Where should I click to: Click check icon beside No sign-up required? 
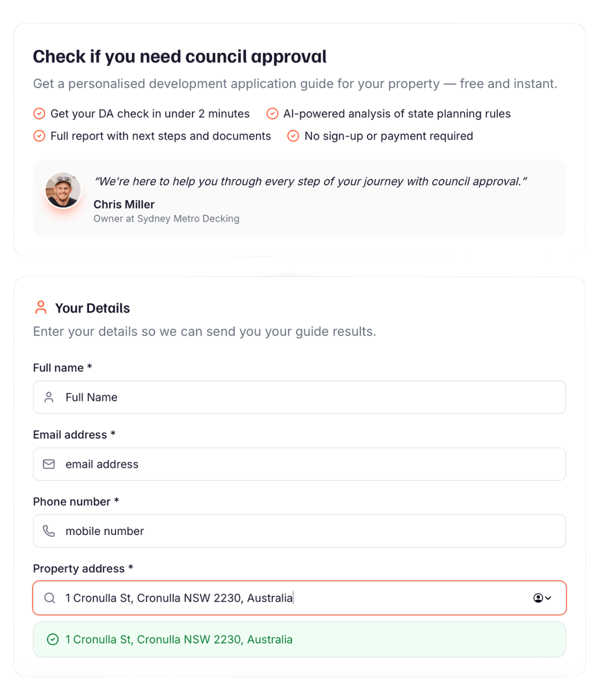[x=293, y=136]
